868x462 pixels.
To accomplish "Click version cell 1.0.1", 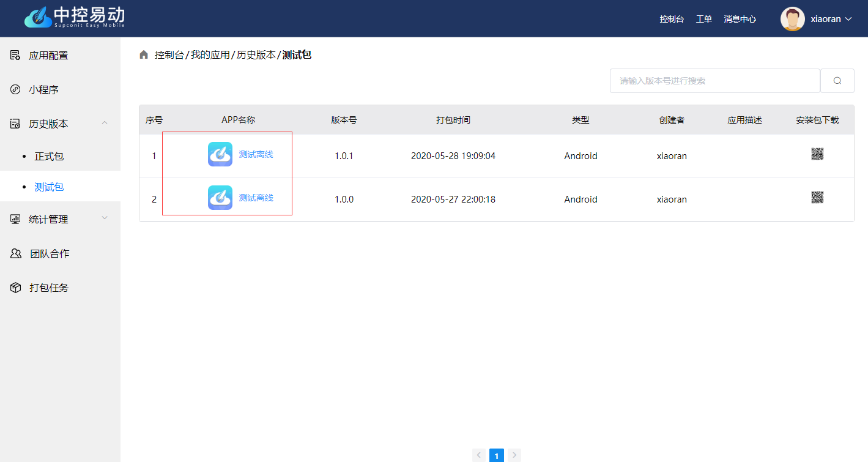I will (x=344, y=156).
